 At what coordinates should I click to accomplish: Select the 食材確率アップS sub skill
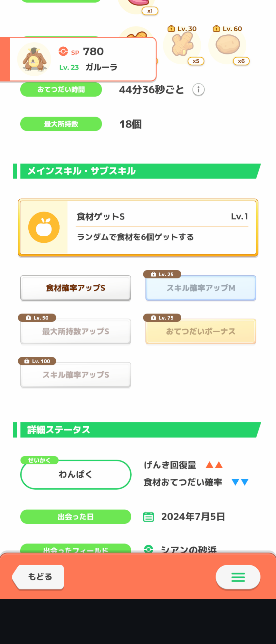point(76,288)
